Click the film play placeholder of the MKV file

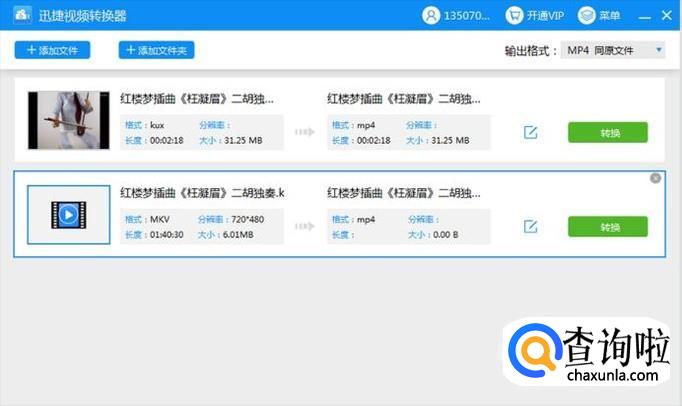pos(67,214)
